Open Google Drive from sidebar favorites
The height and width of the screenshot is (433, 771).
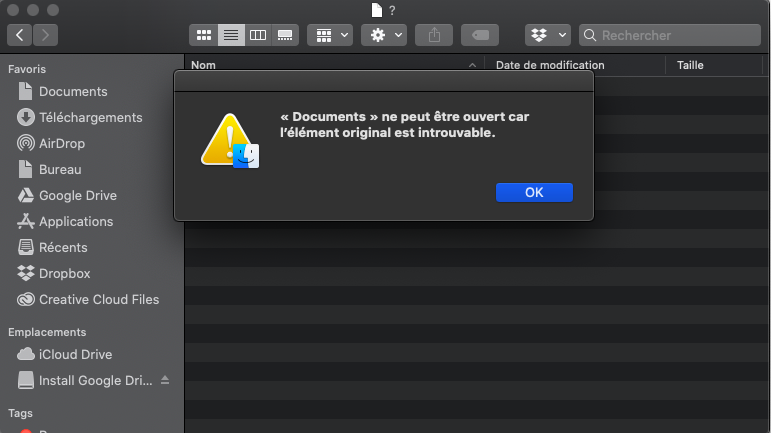click(77, 195)
